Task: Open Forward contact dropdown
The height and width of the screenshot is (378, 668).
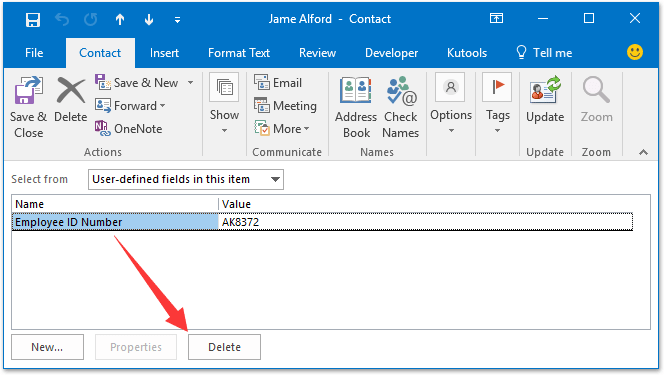Action: point(130,106)
